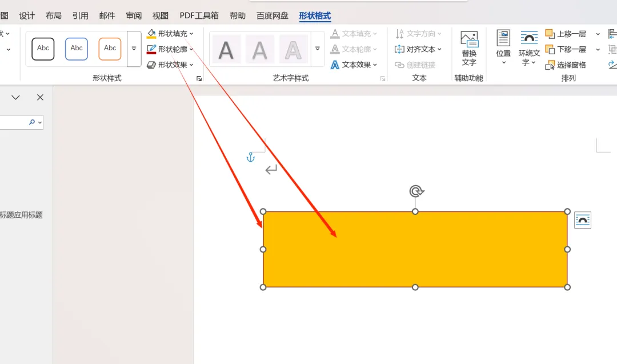Open the 文本效果 dropdown arrow
The height and width of the screenshot is (364, 617).
pos(375,65)
